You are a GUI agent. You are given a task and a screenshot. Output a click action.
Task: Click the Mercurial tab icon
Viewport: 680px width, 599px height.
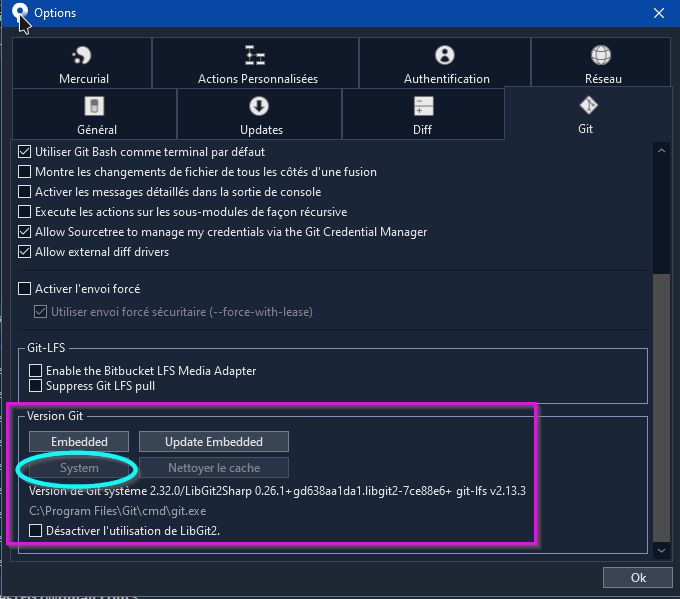point(82,56)
